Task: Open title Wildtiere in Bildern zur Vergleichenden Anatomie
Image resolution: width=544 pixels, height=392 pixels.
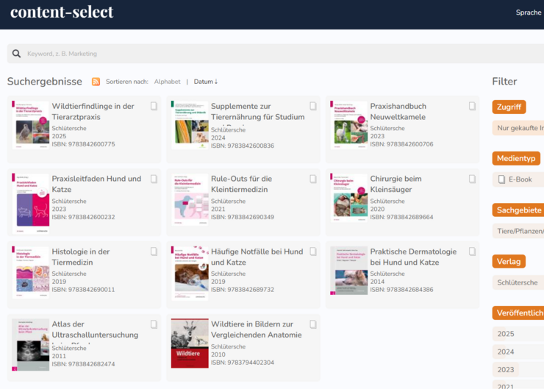Action: (x=256, y=329)
